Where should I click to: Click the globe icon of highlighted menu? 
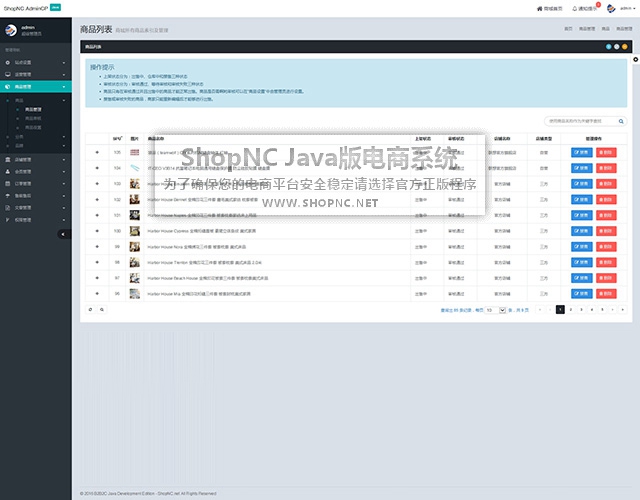[7, 87]
